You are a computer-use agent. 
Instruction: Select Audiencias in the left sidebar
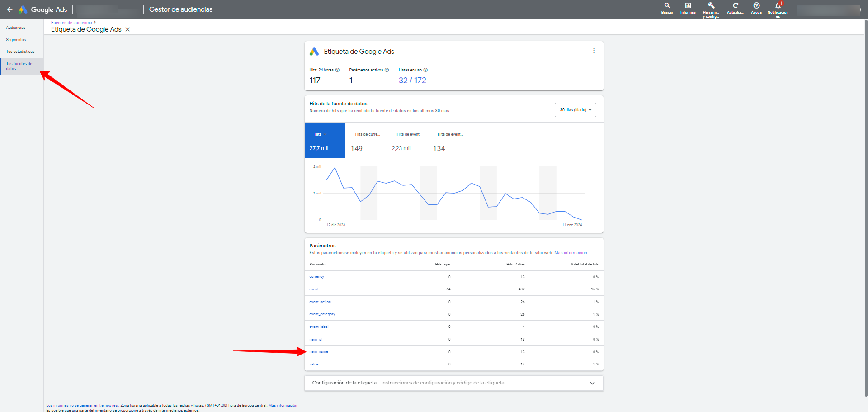(x=16, y=28)
